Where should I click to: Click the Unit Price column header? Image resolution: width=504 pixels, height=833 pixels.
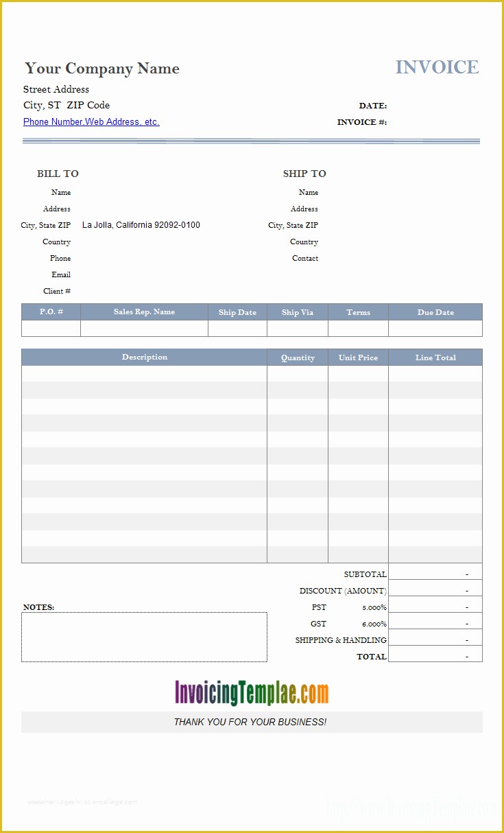tap(359, 357)
